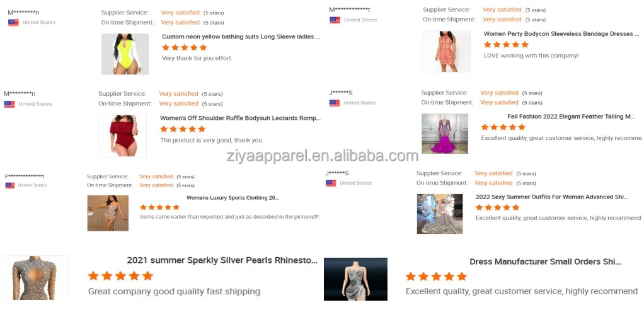Open the draped grey dress mannequin image
This screenshot has width=644, height=312.
(355, 279)
